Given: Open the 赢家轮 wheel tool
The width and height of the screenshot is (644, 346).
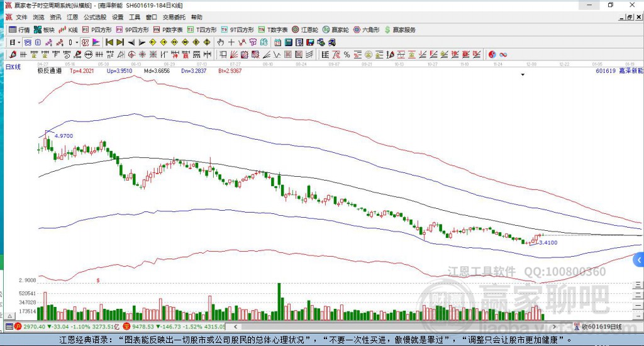Looking at the screenshot, I should pos(336,30).
